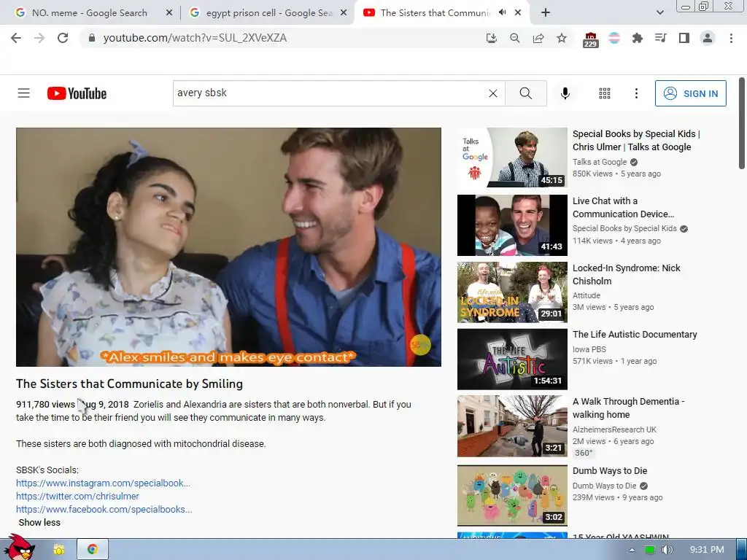Click the browser forward arrow
This screenshot has height=560, width=747.
tap(39, 38)
